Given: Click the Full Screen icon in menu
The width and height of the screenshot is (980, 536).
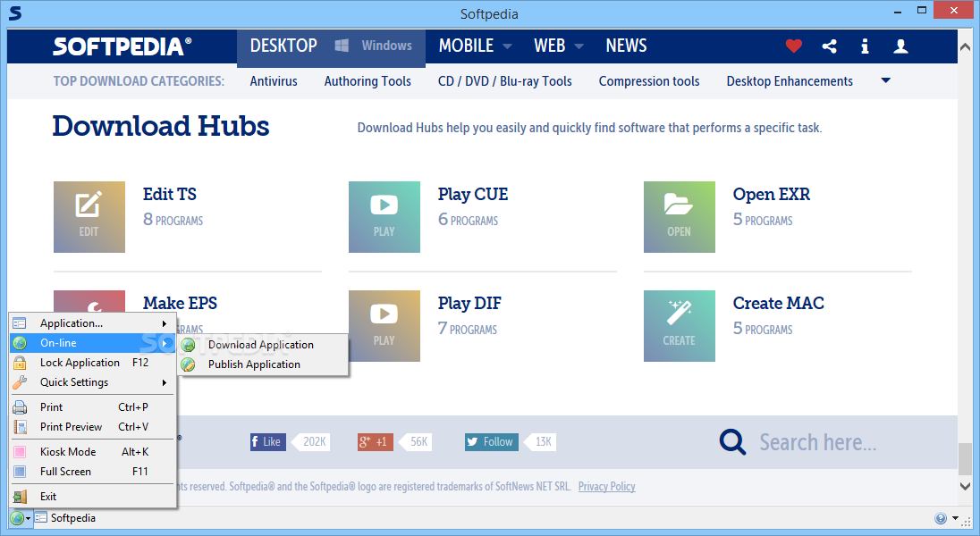Looking at the screenshot, I should pyautogui.click(x=20, y=472).
